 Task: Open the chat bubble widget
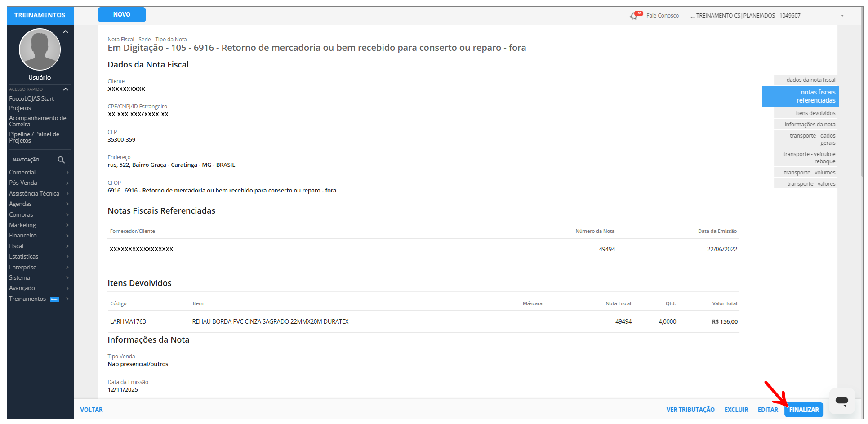[x=841, y=401]
